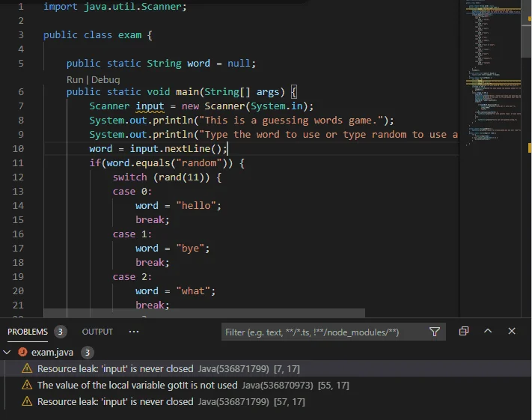
Task: Click line number 6 in the gutter
Action: pos(21,92)
